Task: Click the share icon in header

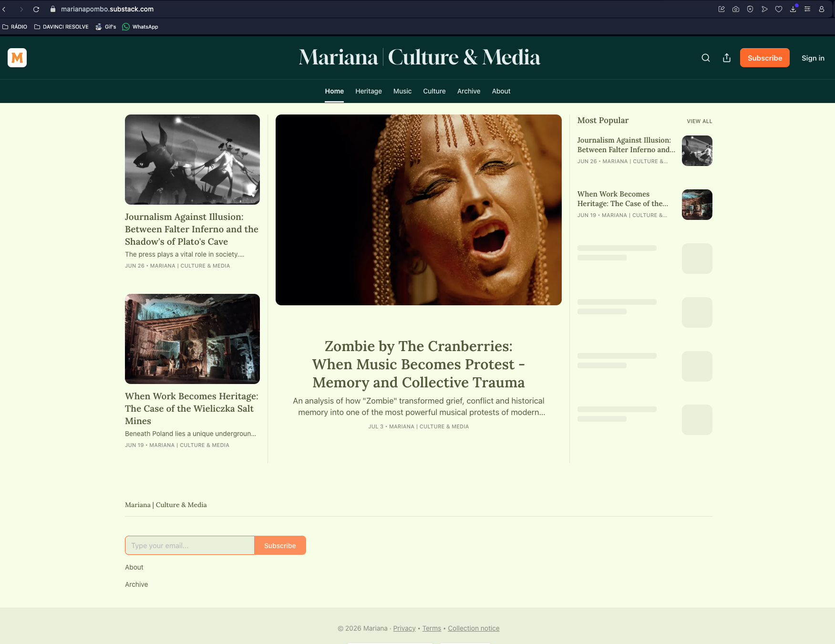Action: [727, 58]
